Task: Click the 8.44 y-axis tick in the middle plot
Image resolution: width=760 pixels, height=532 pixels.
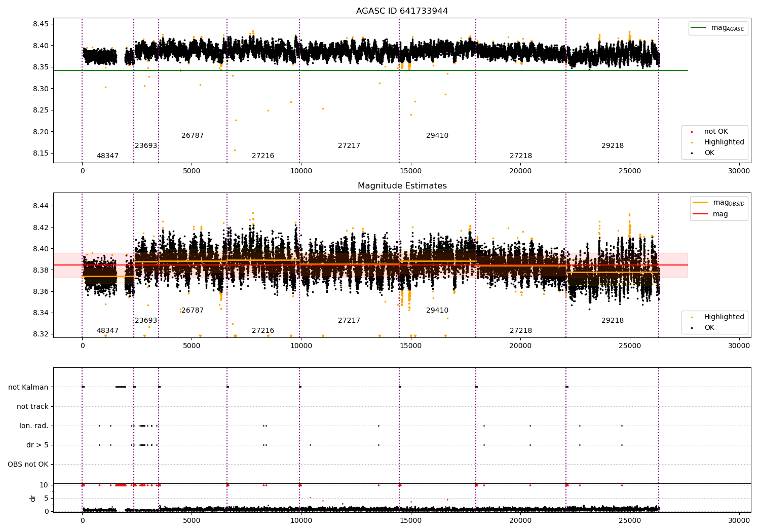Action: coord(40,206)
